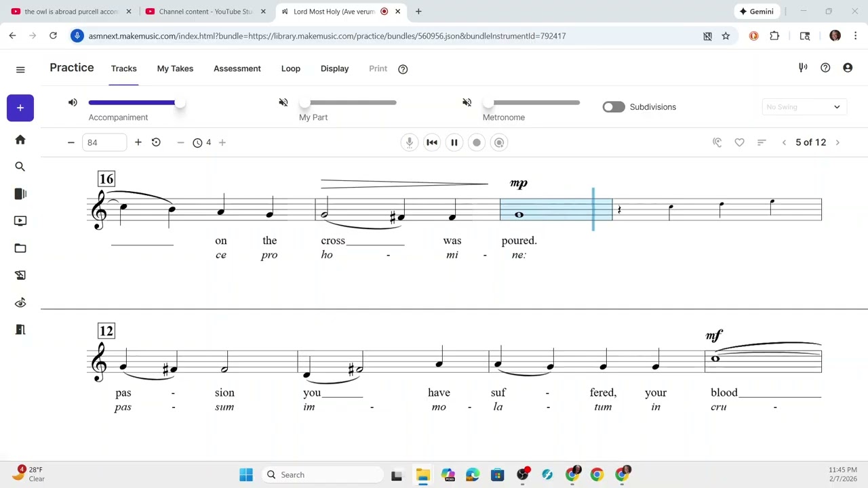The image size is (868, 488).
Task: Click the measure number 12 marker
Action: pyautogui.click(x=106, y=331)
